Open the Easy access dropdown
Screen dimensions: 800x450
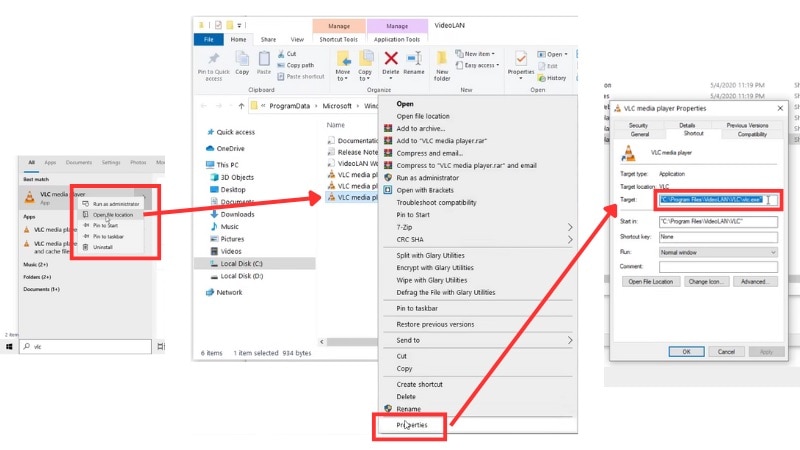pos(477,65)
